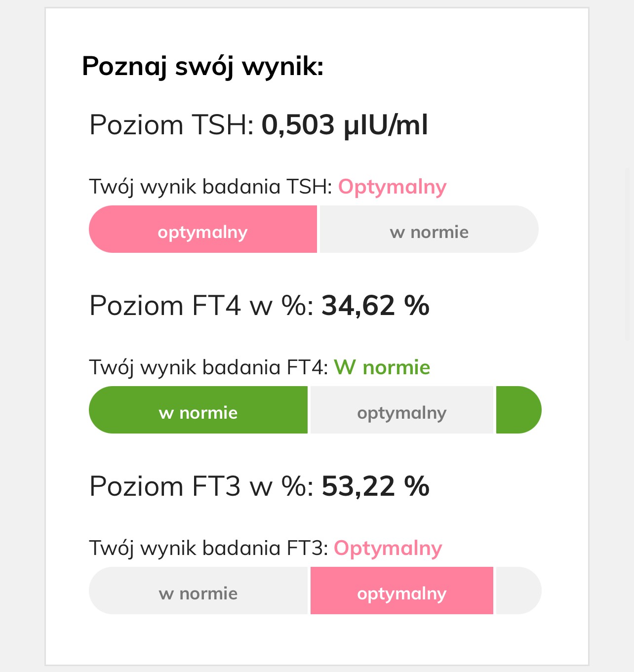Click the 'Poznaj swój wynik:' heading
Screen dimensions: 634x672
pyautogui.click(x=202, y=66)
